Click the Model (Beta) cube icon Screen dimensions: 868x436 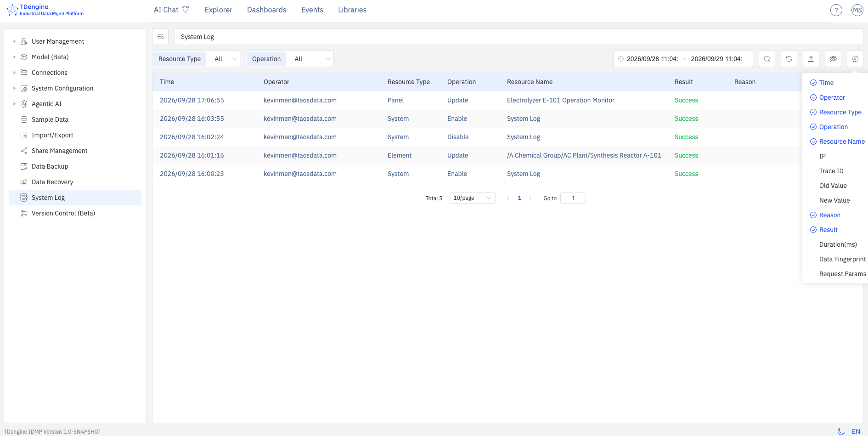click(24, 57)
